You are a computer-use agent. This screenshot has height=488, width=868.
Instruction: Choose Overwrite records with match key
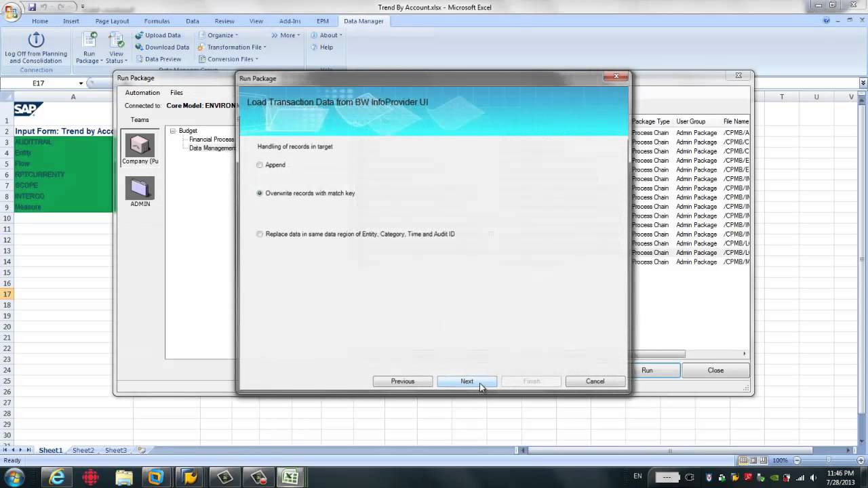260,193
